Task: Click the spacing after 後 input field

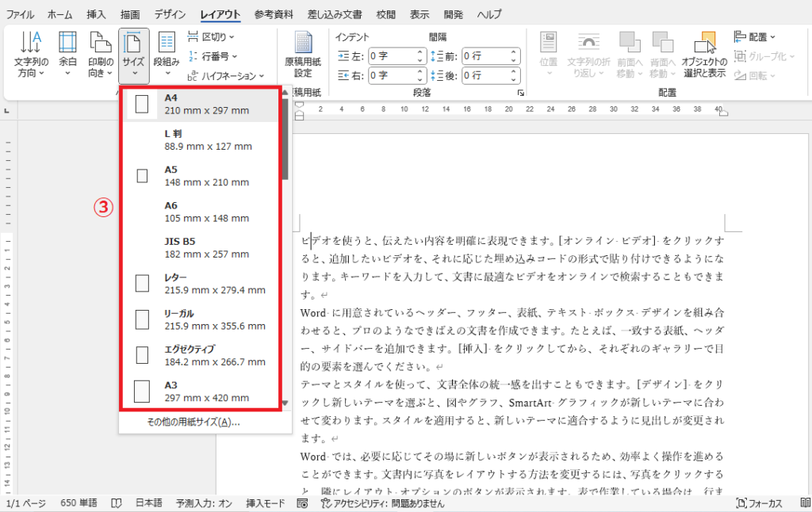Action: [x=486, y=75]
